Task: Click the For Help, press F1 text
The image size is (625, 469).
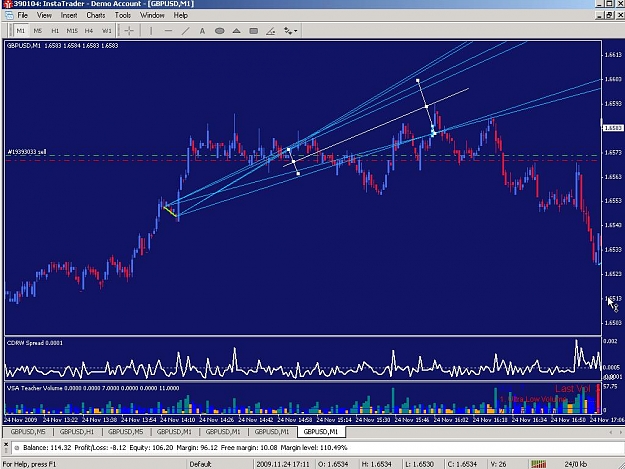Action: (29, 464)
